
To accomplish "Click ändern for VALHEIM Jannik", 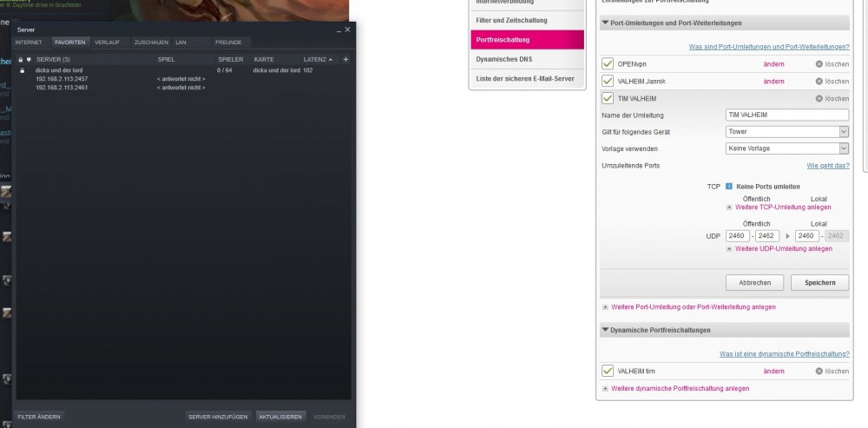I will (x=774, y=82).
